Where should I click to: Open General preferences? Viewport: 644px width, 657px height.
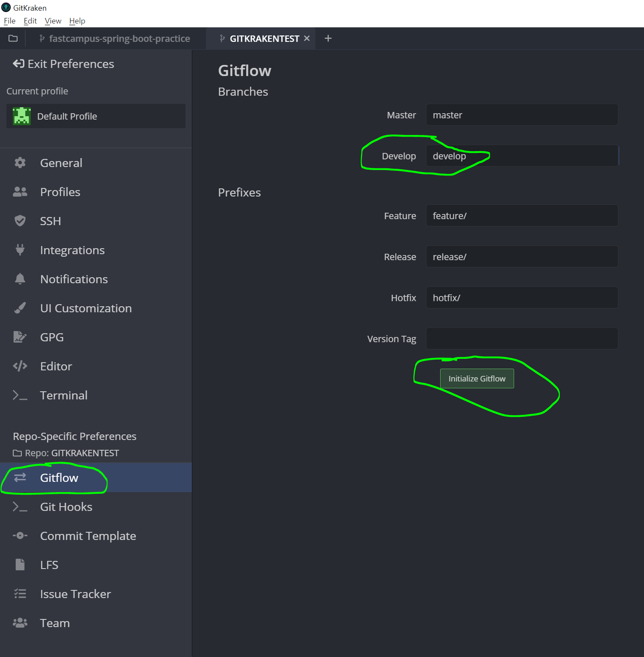pyautogui.click(x=96, y=163)
